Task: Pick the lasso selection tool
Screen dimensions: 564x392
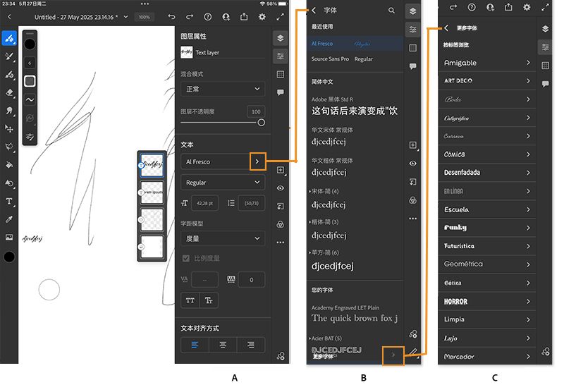Action: tap(9, 147)
